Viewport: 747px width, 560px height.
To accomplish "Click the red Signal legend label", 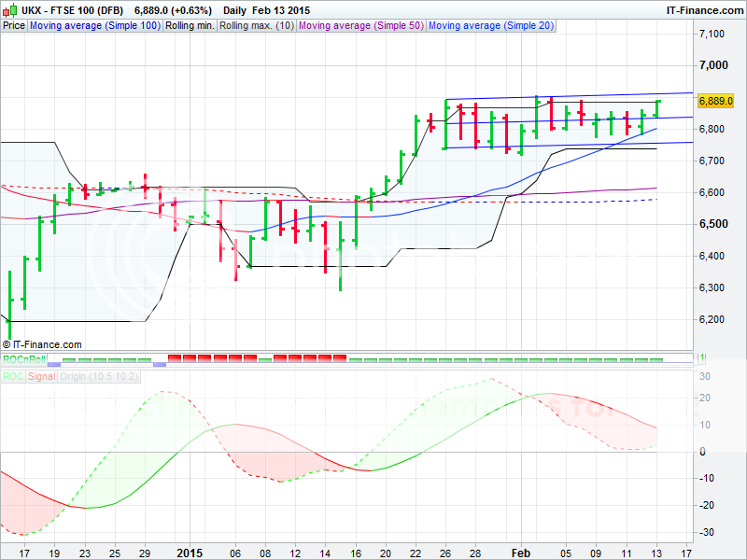I will tap(41, 376).
